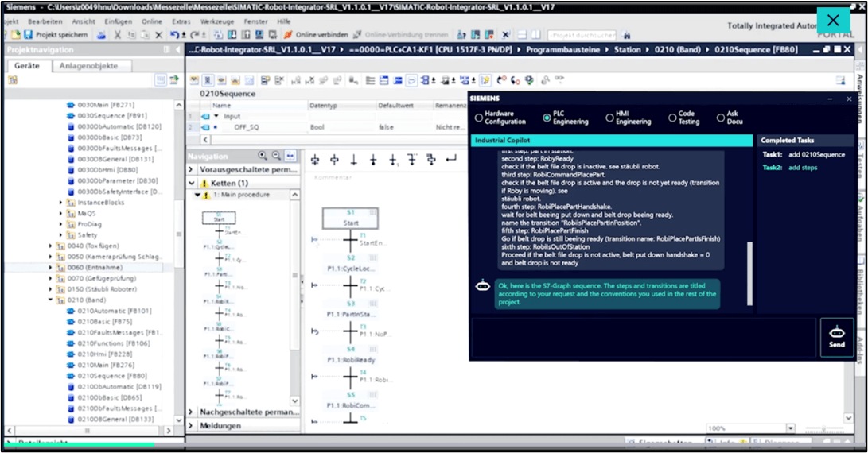Click the collapse Projektnavigation arrow icon
Screen dimensions: 868x453
177,50
